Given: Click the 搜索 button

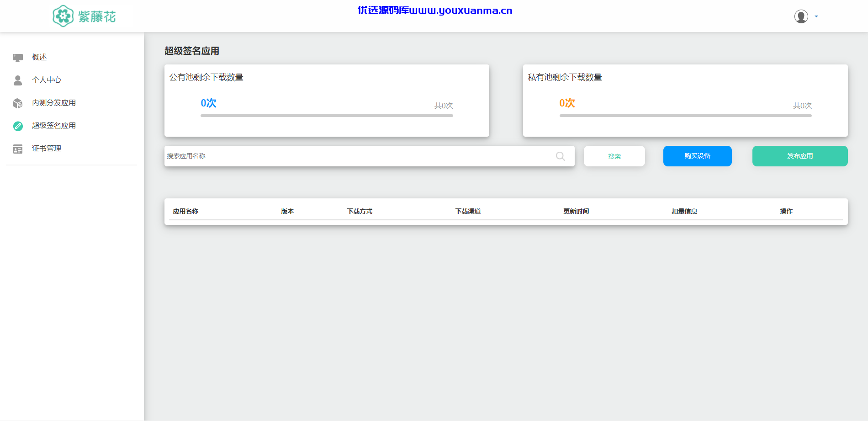Looking at the screenshot, I should pyautogui.click(x=614, y=156).
